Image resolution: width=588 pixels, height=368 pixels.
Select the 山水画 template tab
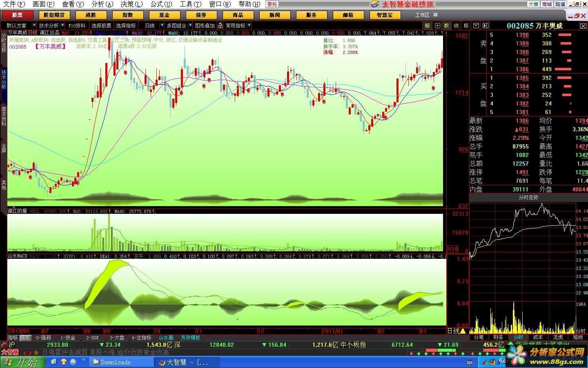(166, 338)
